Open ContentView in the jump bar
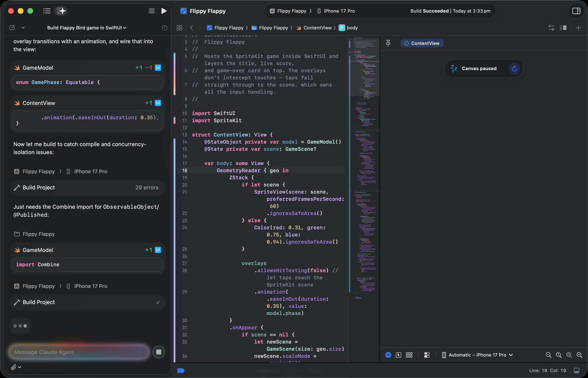The image size is (588, 378). coord(314,28)
